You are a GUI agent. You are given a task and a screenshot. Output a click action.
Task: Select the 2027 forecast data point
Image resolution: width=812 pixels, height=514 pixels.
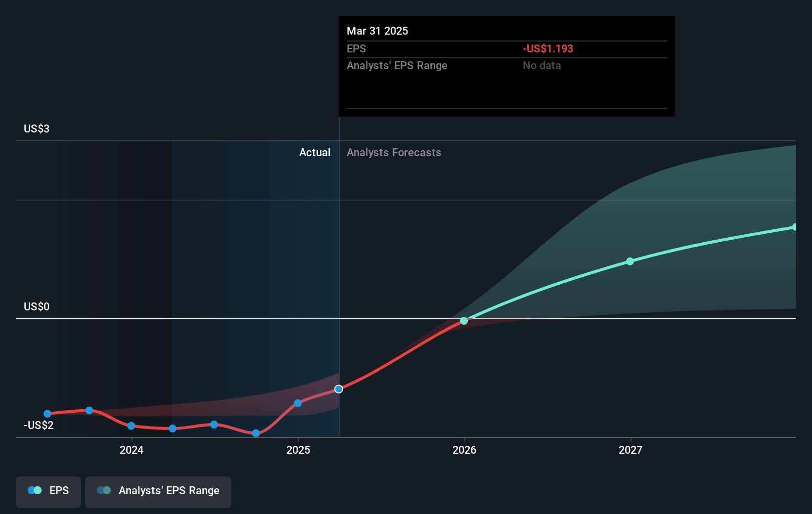coord(630,261)
